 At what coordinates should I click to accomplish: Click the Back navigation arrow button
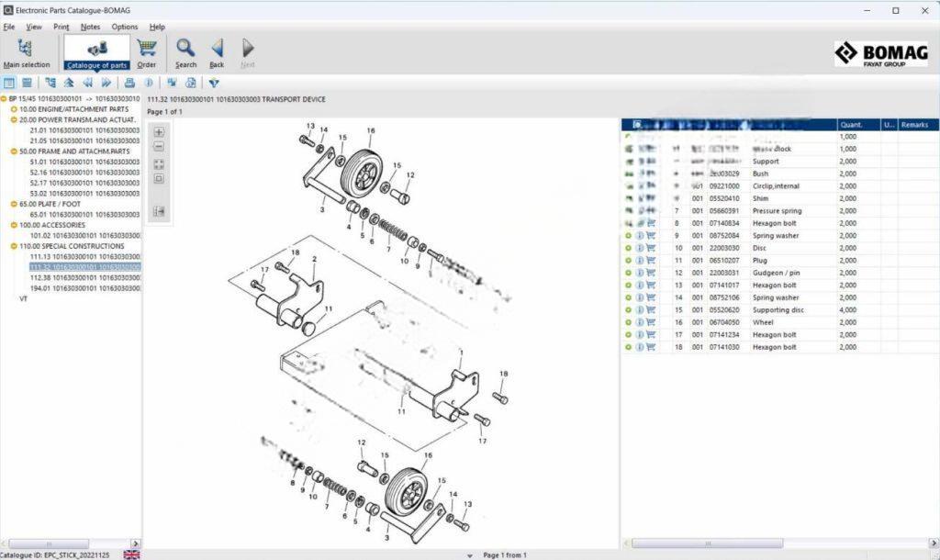218,46
